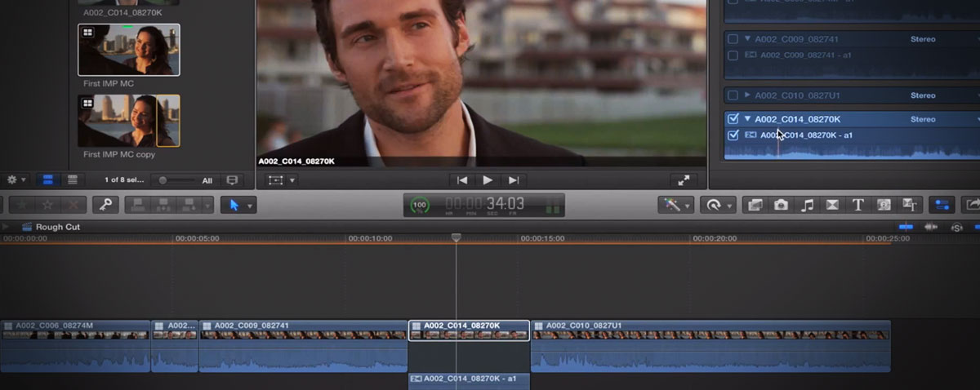Append clip to the storyline button

[x=190, y=205]
